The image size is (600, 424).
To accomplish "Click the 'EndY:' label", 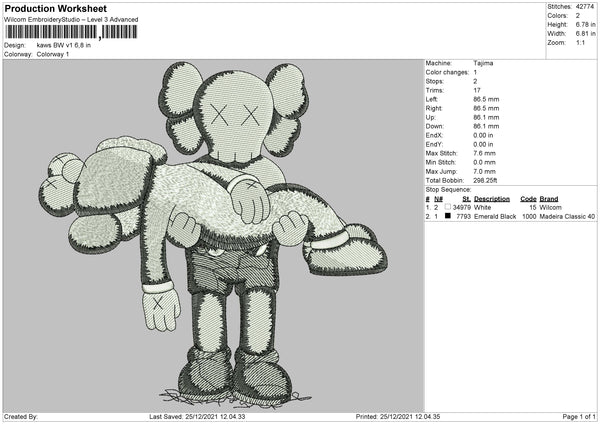I will pos(434,144).
